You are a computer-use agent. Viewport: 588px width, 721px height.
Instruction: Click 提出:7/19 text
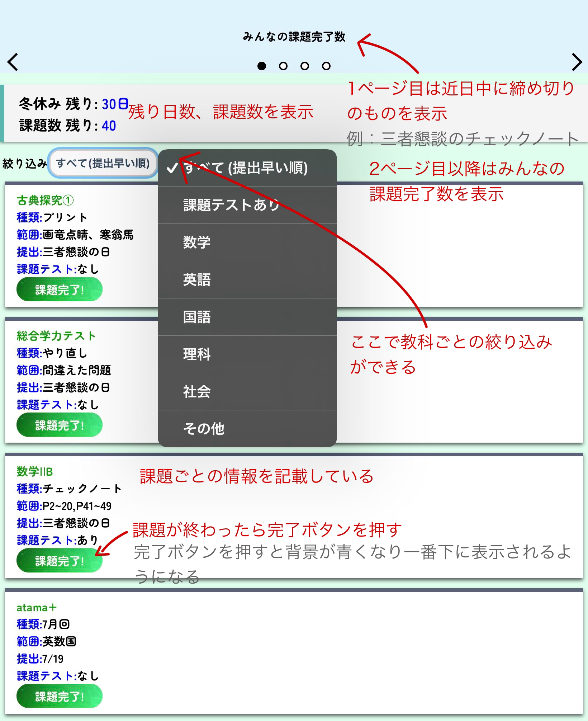40,659
